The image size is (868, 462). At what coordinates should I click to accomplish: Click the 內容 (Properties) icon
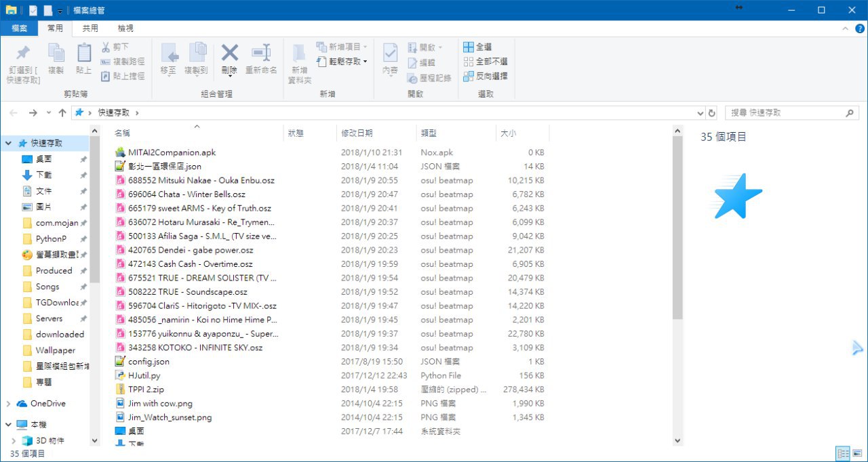click(390, 54)
